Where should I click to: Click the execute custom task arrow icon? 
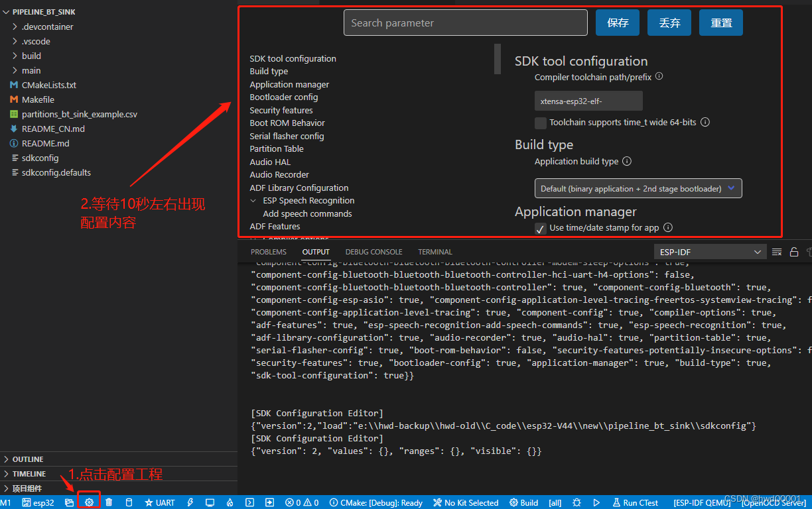click(x=270, y=502)
